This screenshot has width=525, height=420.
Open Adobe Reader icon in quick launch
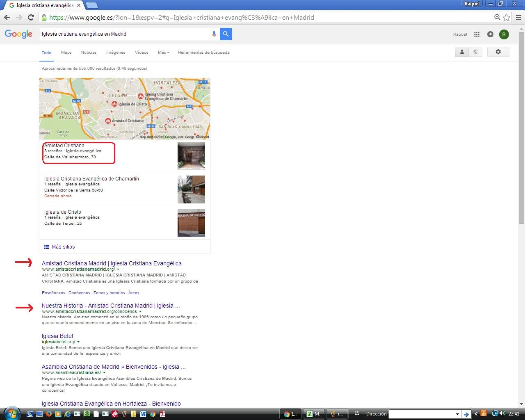coord(162,414)
